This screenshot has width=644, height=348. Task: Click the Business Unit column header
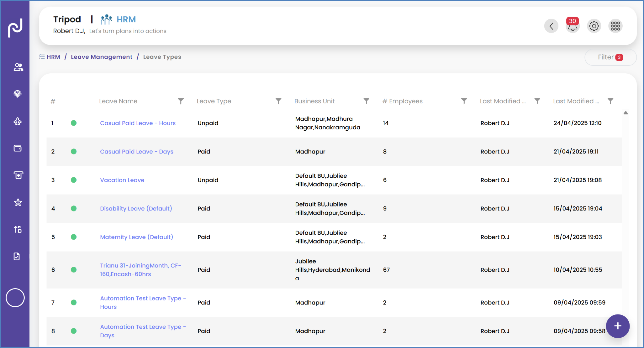coord(314,101)
